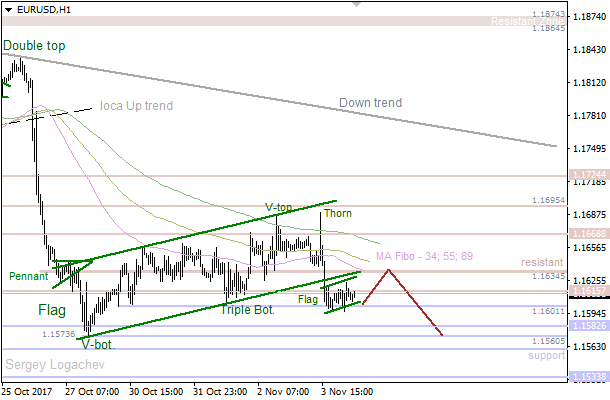Click the 1.17244 price level tag
610x400 pixels.
tap(586, 175)
